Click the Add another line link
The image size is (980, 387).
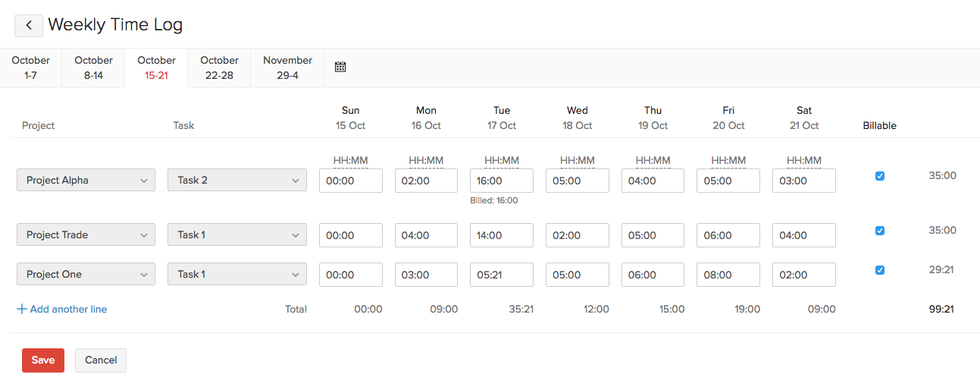68,309
